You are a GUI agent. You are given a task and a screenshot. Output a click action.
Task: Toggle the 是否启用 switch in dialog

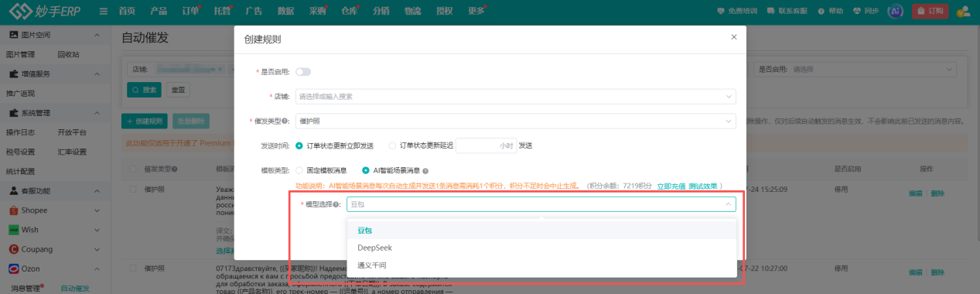(x=303, y=72)
